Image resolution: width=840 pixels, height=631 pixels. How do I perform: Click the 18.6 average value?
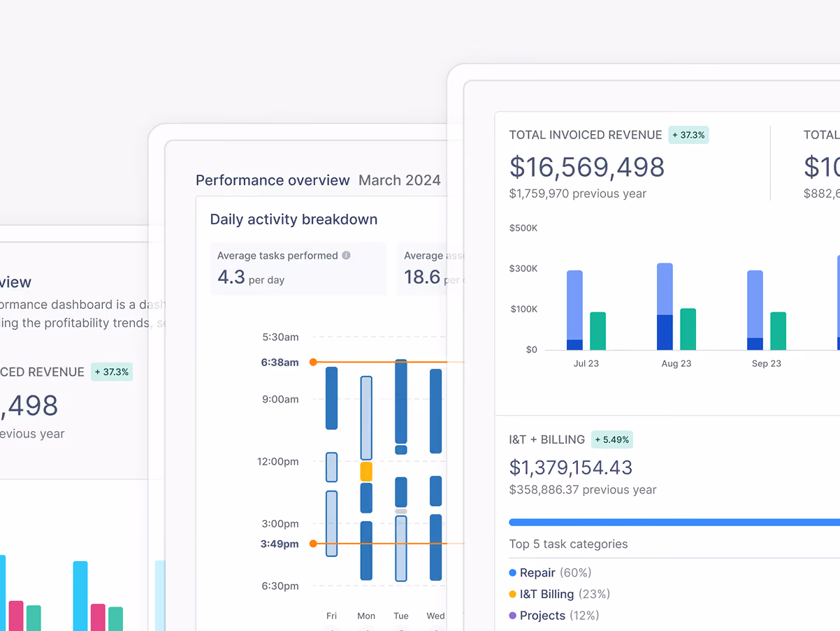tap(422, 277)
